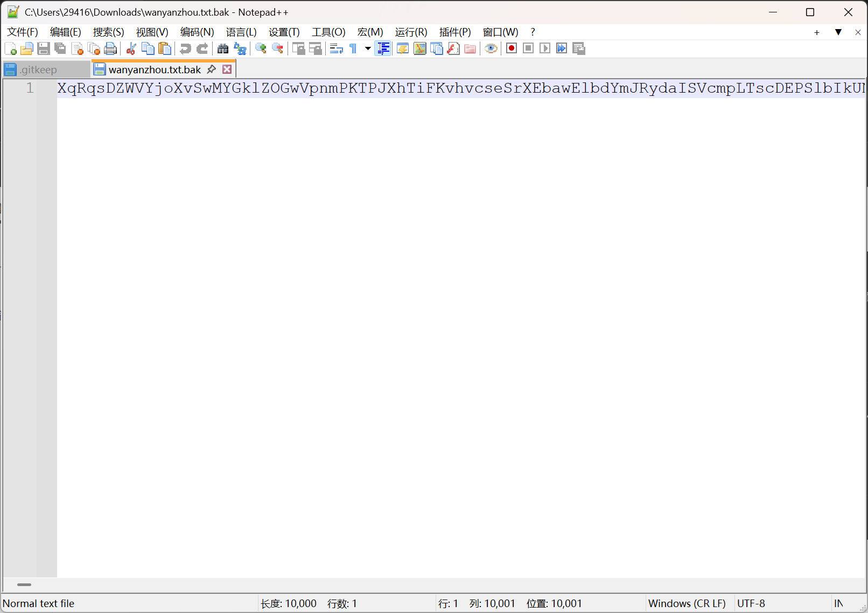Screen dimensions: 868x613
Task: Open the ? help menu
Action: [x=533, y=32]
